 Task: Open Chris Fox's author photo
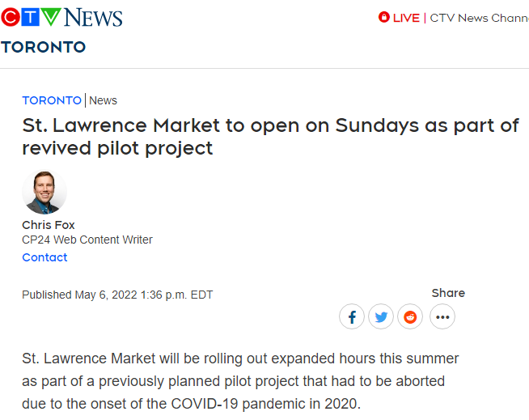tap(44, 192)
